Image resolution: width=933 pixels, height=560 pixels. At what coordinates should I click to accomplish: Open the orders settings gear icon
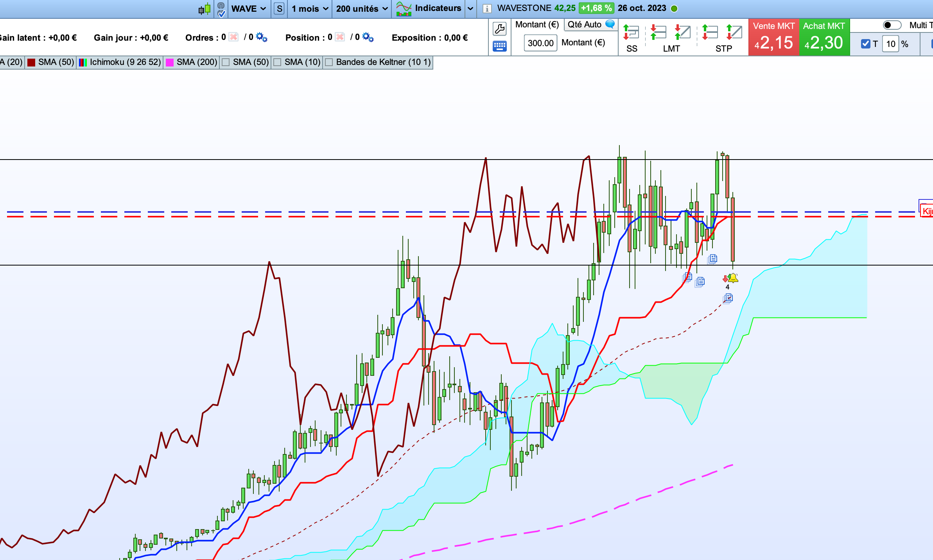click(x=262, y=37)
